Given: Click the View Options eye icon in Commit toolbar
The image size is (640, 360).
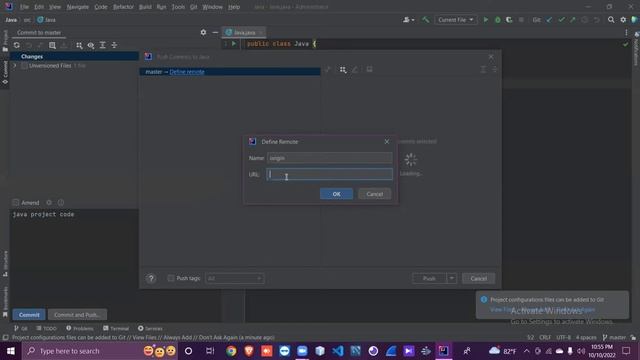Looking at the screenshot, I should pyautogui.click(x=91, y=45).
